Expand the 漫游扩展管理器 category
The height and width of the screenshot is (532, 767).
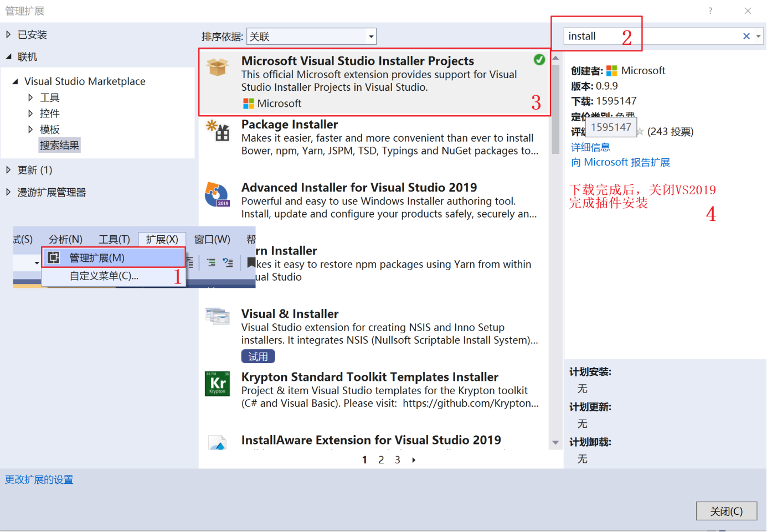[8, 192]
